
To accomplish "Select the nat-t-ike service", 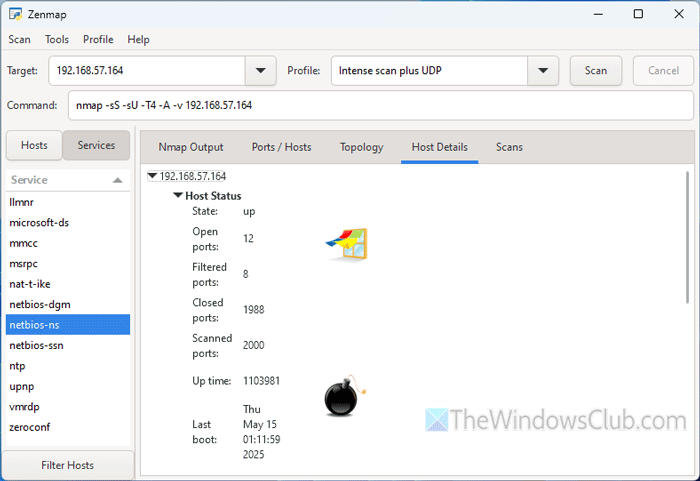I will 68,284.
